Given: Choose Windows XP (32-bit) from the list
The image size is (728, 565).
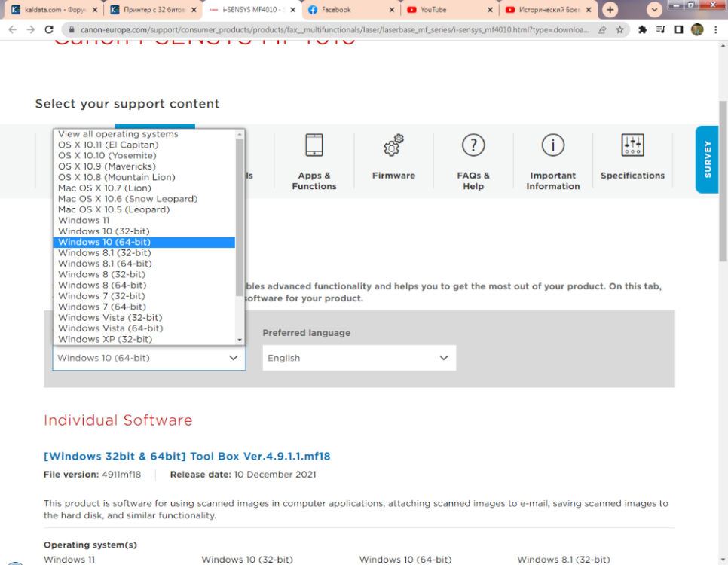Looking at the screenshot, I should coord(144,339).
